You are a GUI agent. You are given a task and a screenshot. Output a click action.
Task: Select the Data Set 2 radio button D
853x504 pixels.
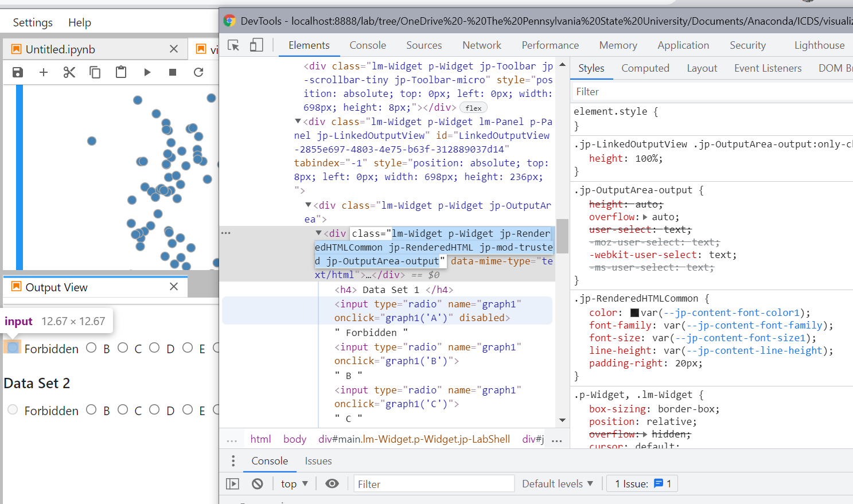154,409
